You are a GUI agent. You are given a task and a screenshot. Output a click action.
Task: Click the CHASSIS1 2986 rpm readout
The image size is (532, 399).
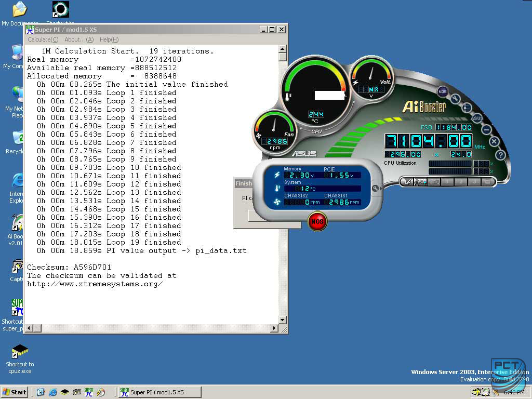click(342, 202)
